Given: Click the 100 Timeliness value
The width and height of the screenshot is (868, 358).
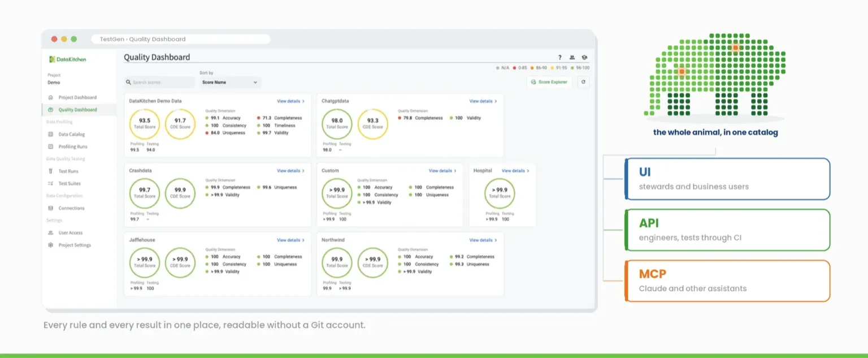Looking at the screenshot, I should [x=266, y=126].
